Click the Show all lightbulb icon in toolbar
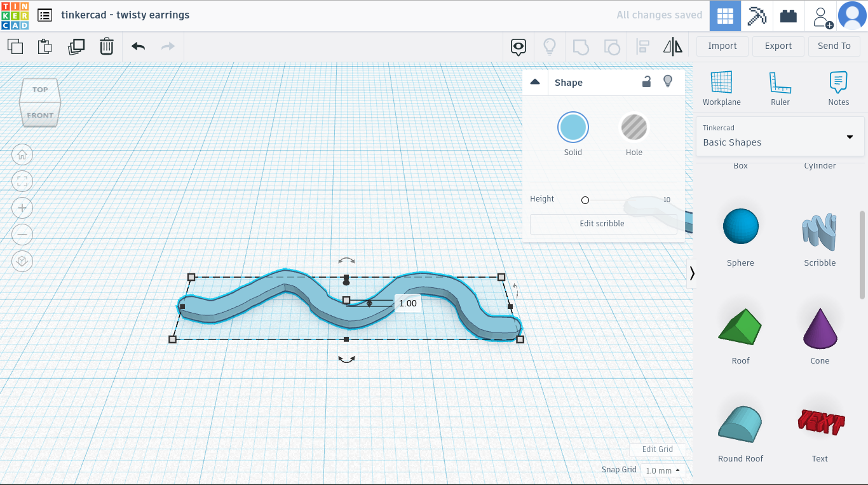Viewport: 868px width, 485px height. click(550, 46)
